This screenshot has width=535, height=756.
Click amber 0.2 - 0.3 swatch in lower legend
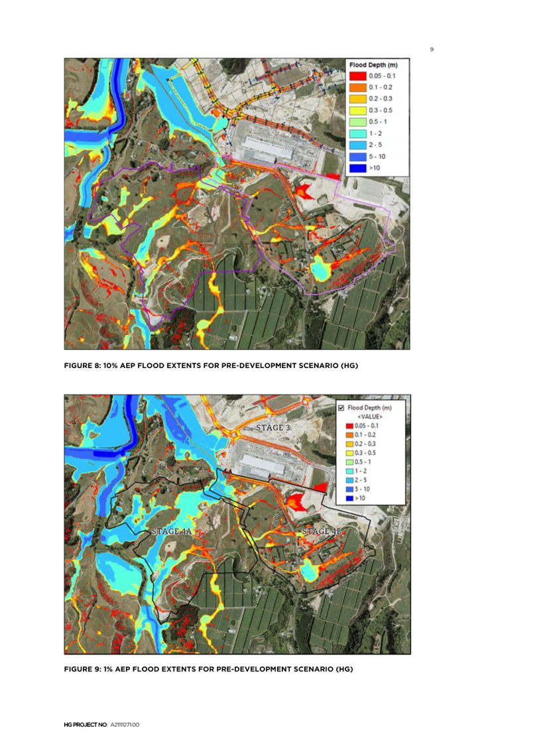349,443
